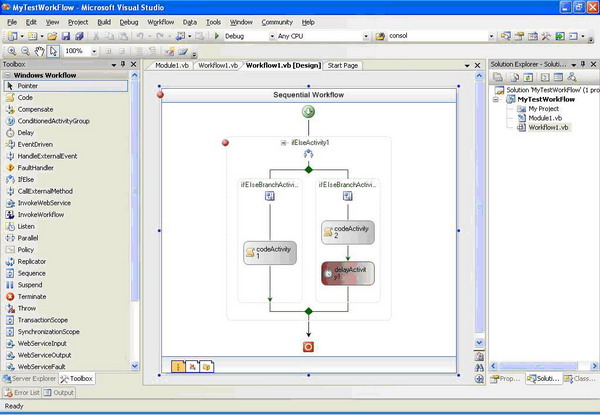Open the Toolbox window position dropdown
The image size is (600, 415).
pos(114,65)
